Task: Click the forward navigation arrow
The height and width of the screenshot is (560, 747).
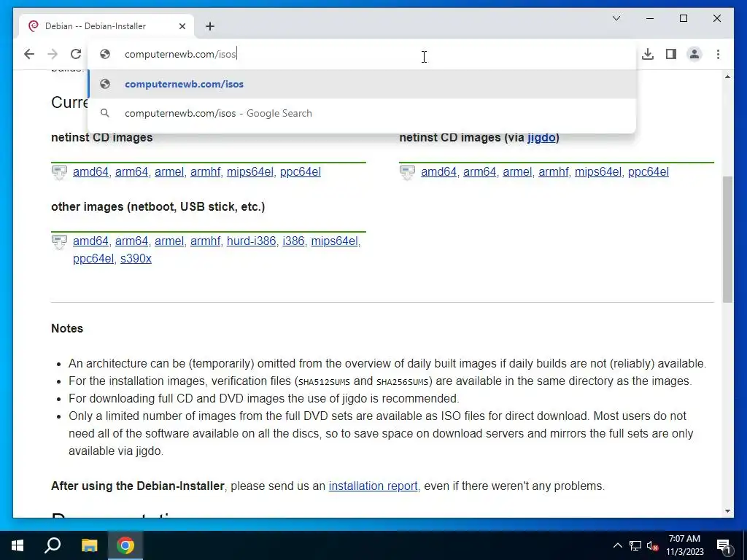Action: pyautogui.click(x=53, y=54)
